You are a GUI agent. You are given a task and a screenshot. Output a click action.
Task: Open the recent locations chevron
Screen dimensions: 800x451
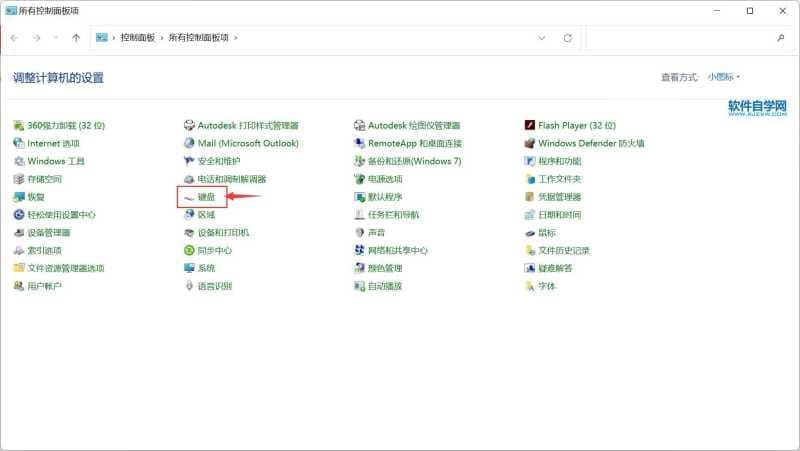pos(56,38)
